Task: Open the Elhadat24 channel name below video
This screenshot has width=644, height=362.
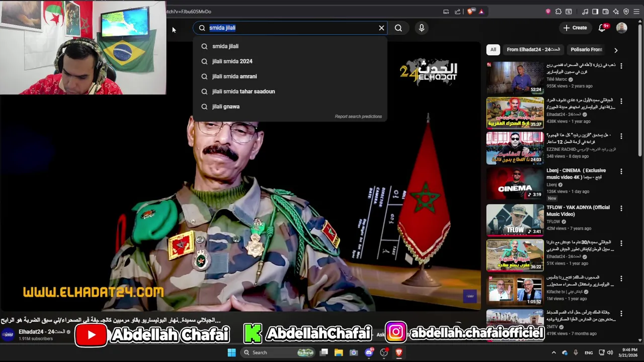Action: pyautogui.click(x=42, y=332)
